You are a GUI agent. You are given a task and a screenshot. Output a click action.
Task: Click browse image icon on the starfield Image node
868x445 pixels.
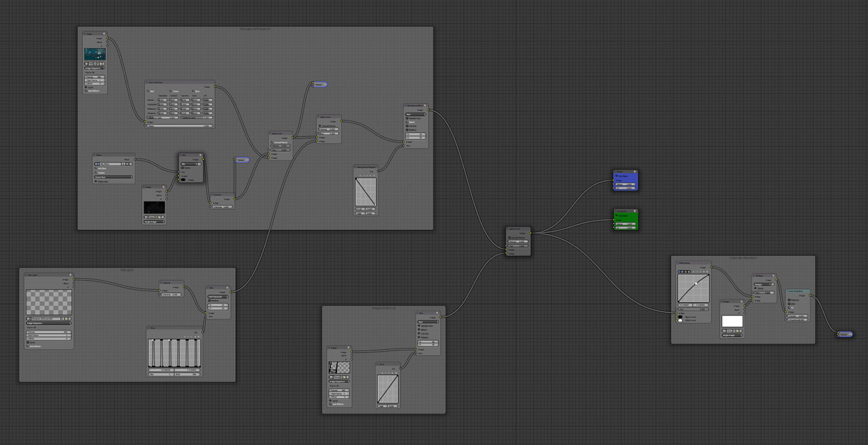pyautogui.click(x=146, y=217)
